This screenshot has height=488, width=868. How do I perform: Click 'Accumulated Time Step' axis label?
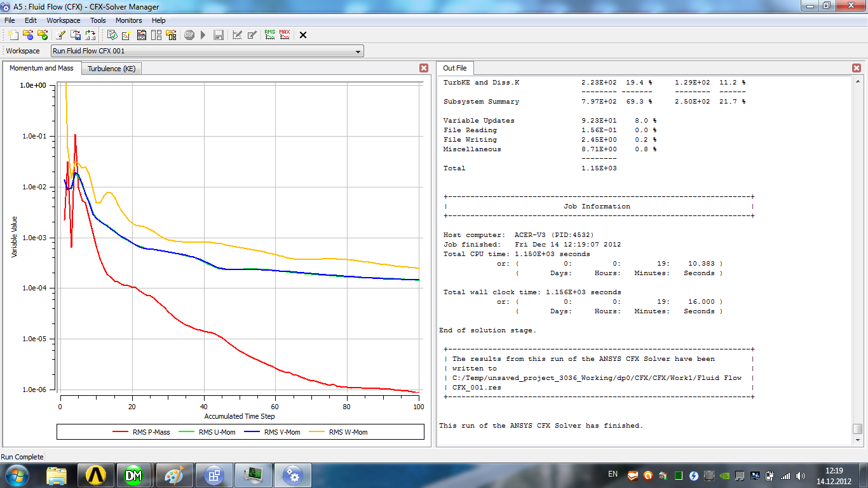pyautogui.click(x=240, y=416)
